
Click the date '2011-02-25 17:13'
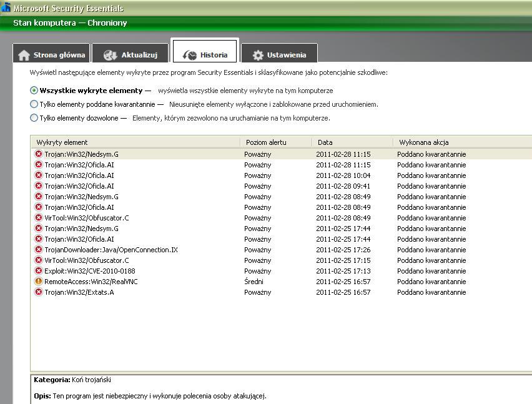pyautogui.click(x=343, y=271)
